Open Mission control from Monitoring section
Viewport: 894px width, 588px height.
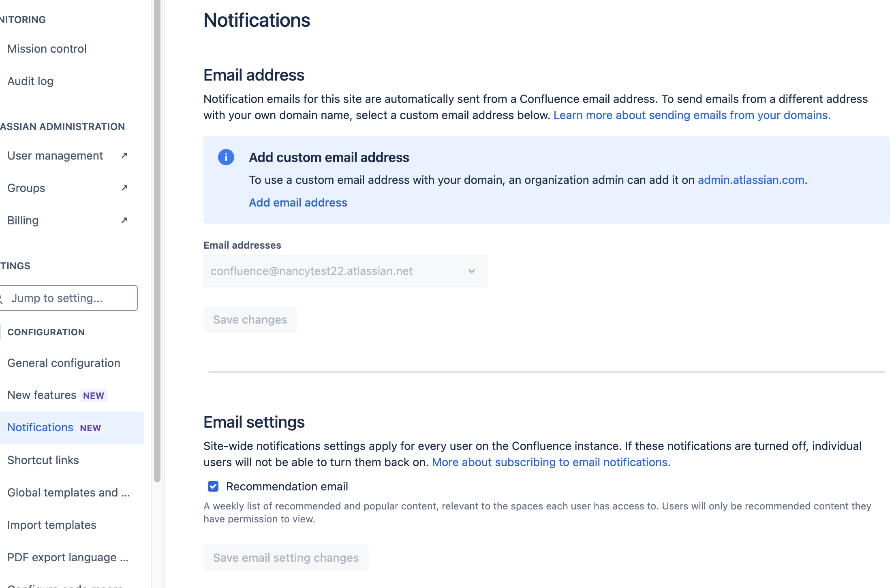[x=47, y=48]
